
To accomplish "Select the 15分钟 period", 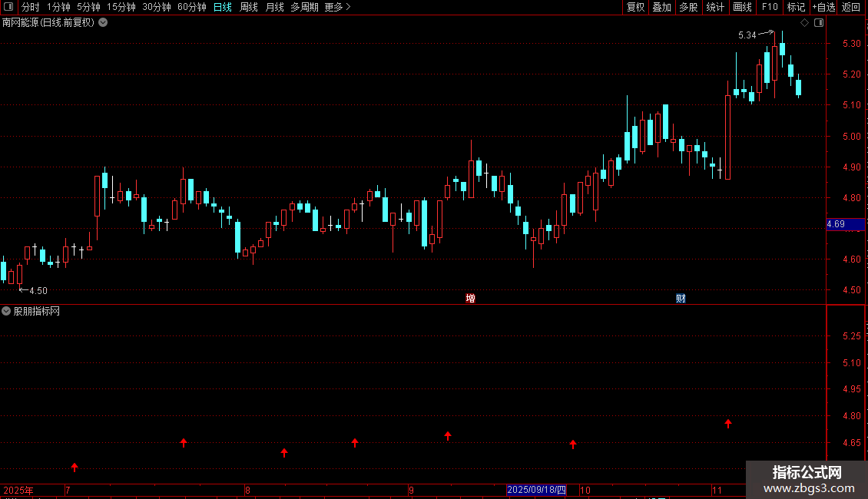I will tap(121, 7).
